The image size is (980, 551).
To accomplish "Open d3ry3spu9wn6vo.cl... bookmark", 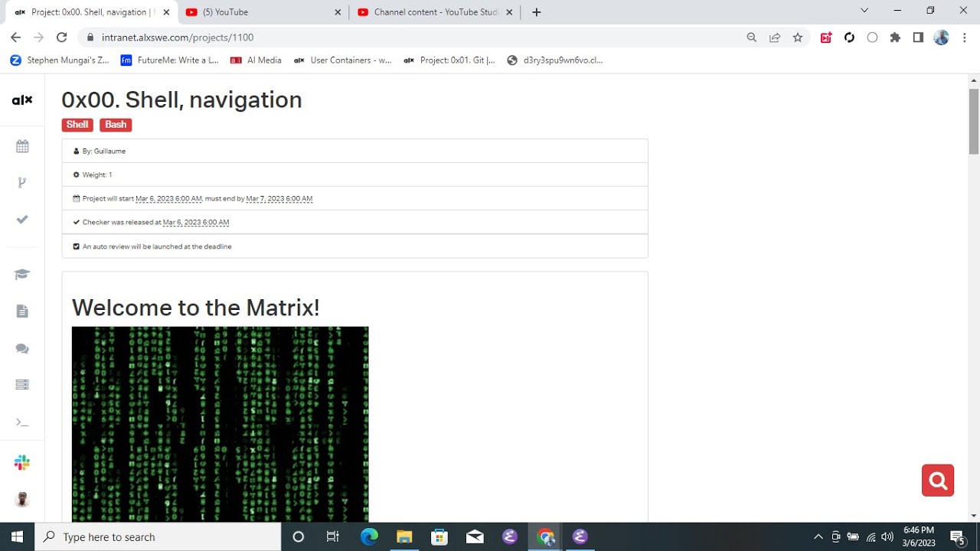I will point(555,60).
